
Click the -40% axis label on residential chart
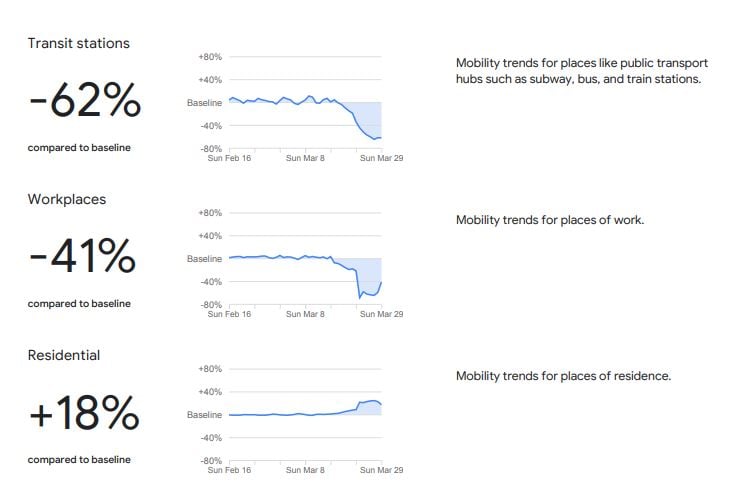(x=211, y=438)
